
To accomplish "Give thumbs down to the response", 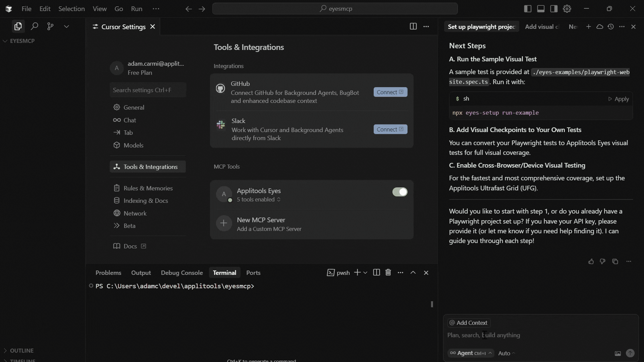I will pyautogui.click(x=603, y=261).
